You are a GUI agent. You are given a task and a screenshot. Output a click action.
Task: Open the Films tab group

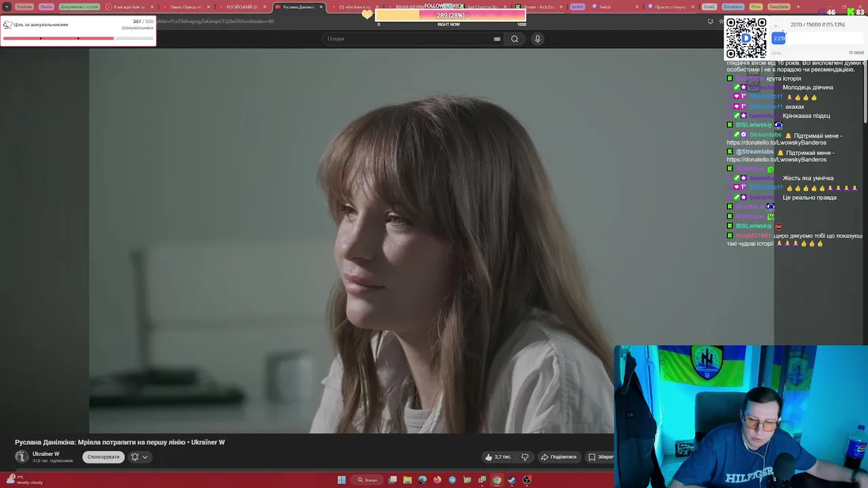coord(755,7)
